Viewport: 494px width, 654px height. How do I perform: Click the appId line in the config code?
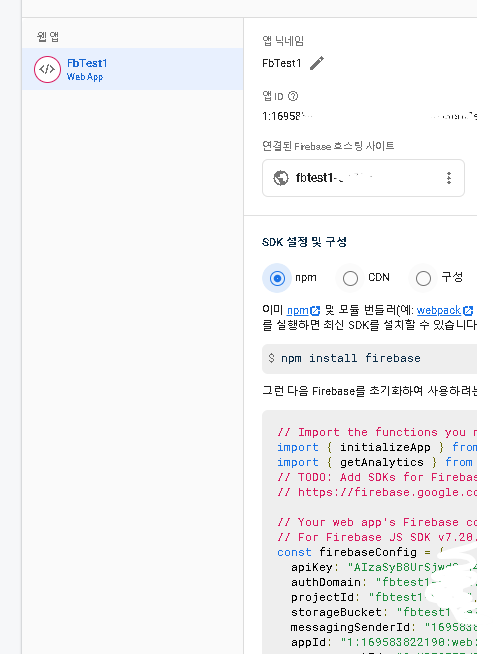coord(384,642)
